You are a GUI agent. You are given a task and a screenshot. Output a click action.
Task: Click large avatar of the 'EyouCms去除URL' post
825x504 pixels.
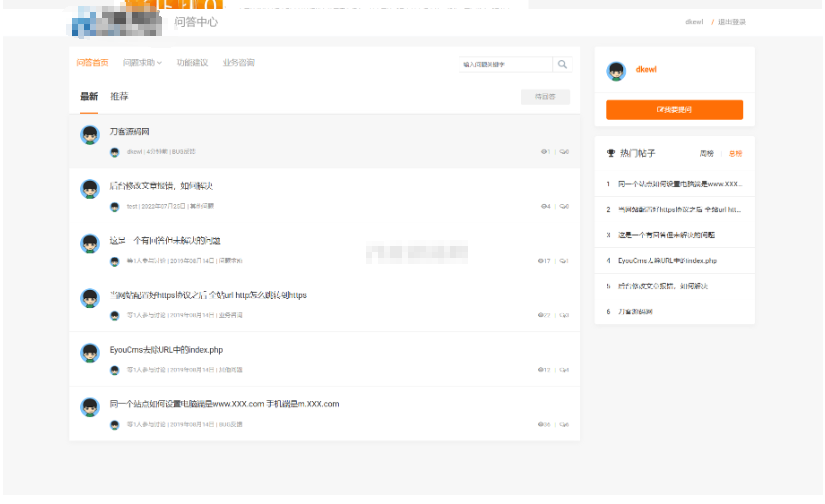(x=90, y=352)
